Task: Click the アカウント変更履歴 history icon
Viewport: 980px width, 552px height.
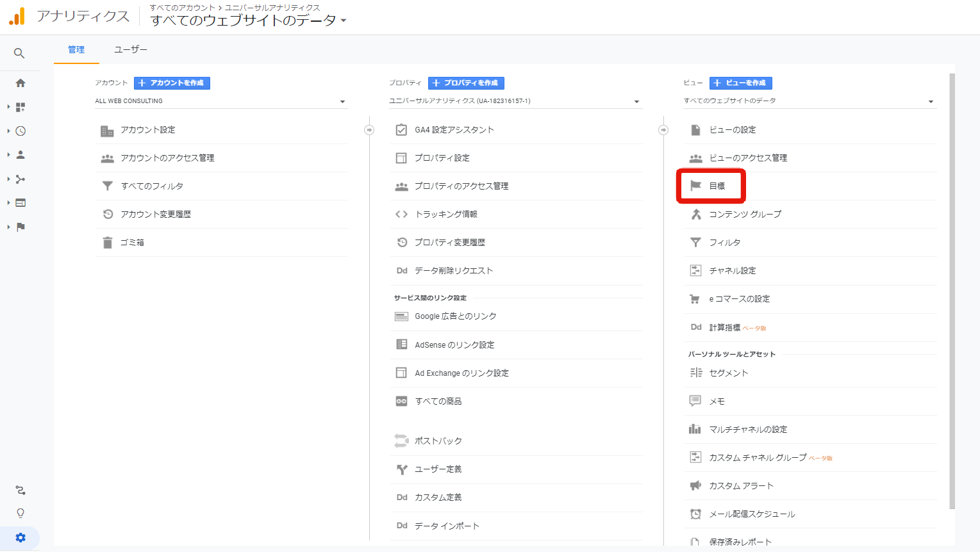Action: pos(108,214)
